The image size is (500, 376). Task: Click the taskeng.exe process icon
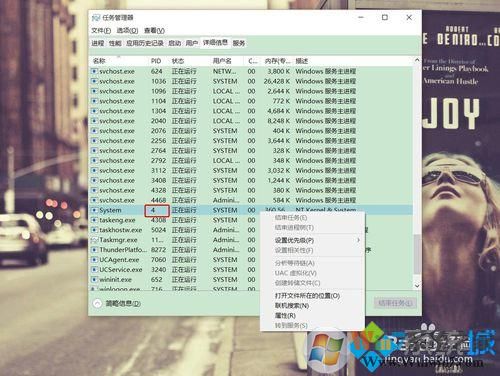pos(95,220)
